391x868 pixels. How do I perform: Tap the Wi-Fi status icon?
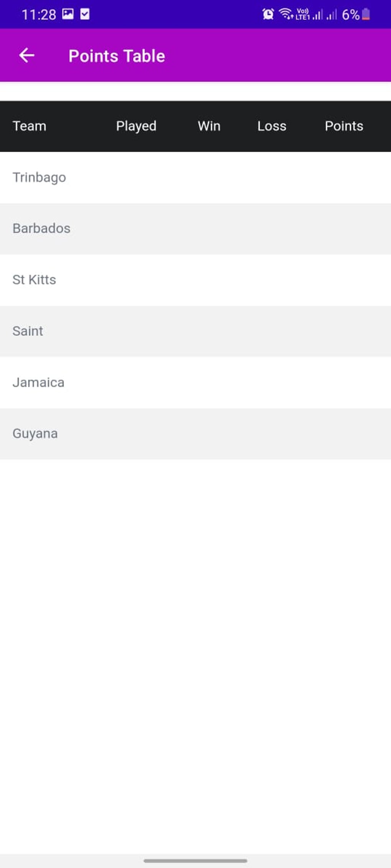pos(286,14)
